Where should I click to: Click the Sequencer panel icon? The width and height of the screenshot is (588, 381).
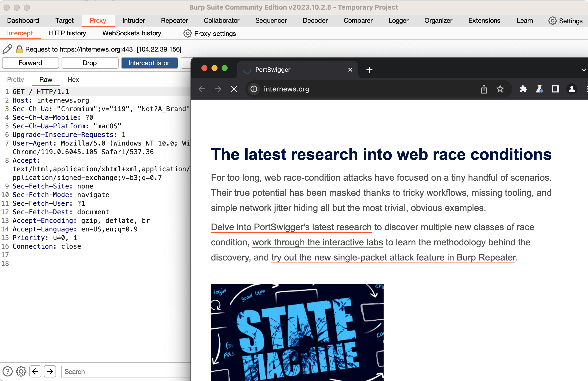(271, 20)
